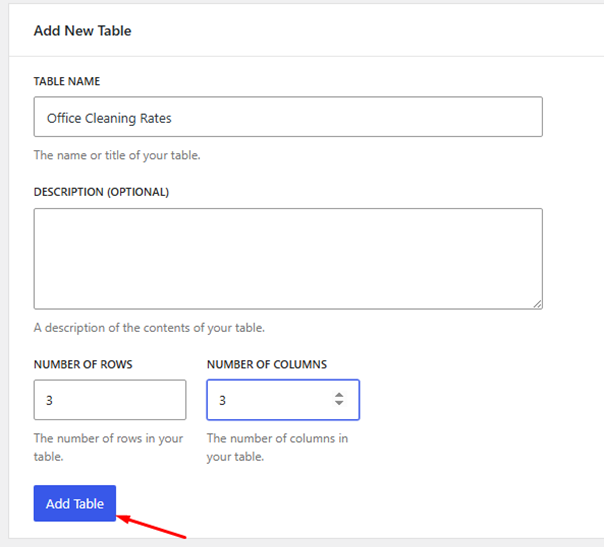Viewport: 604px width, 547px height.
Task: Click the down arrow on the columns stepper
Action: (339, 404)
